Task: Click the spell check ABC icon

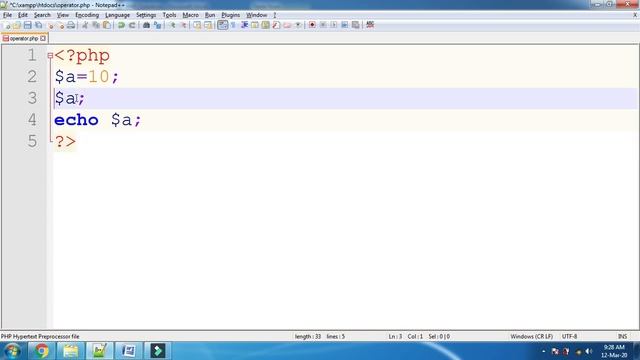Action: tap(370, 25)
